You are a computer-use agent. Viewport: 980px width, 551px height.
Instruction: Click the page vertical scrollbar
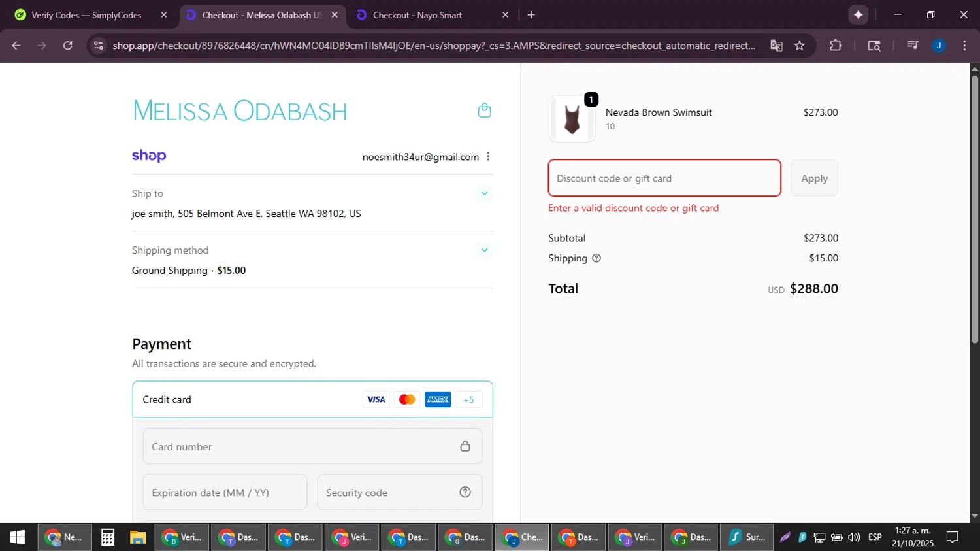[975, 209]
